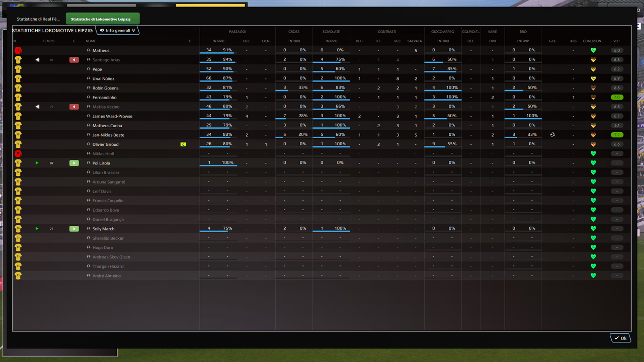Screen dimensions: 644x362
Task: Sort by the REC column header
Action: tap(397, 41)
